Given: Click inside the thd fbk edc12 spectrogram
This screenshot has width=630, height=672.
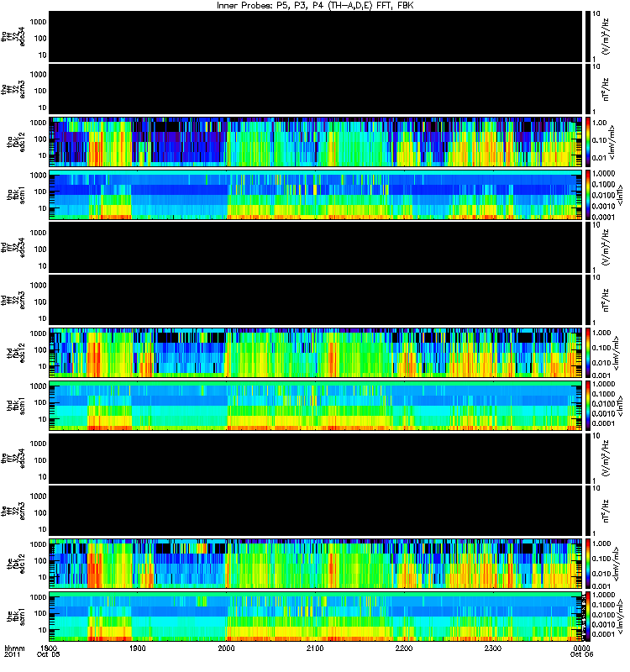Looking at the screenshot, I should click(x=316, y=353).
